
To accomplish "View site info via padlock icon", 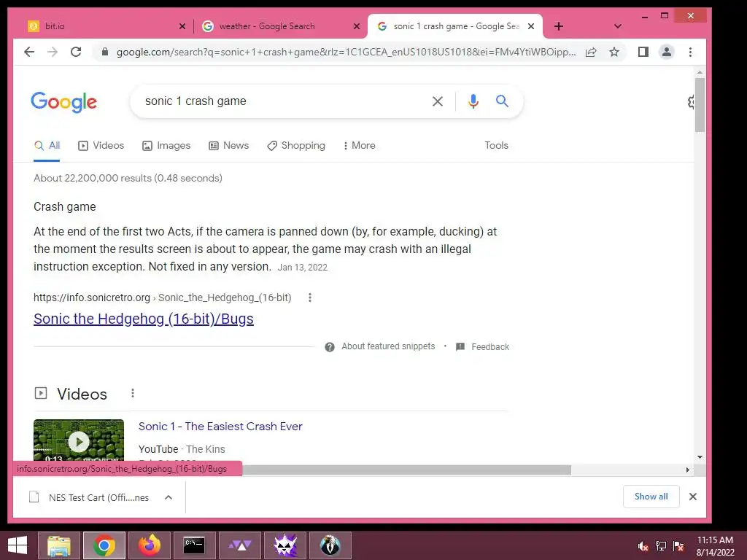I will 105,52.
